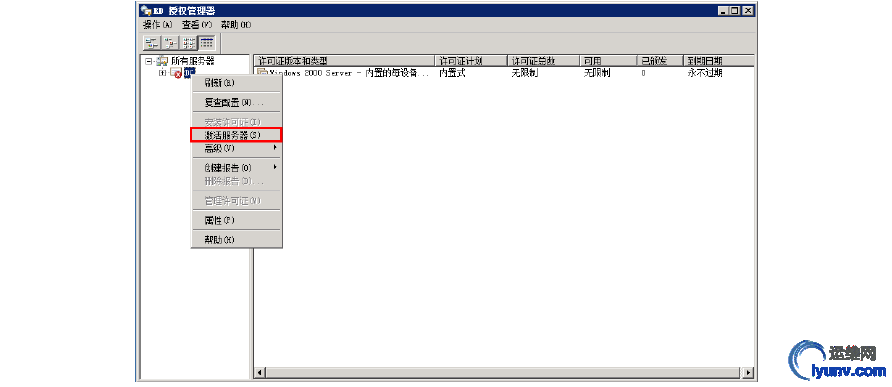The height and width of the screenshot is (387, 892).
Task: Select the Windows 2000 Server license row
Action: pos(505,73)
